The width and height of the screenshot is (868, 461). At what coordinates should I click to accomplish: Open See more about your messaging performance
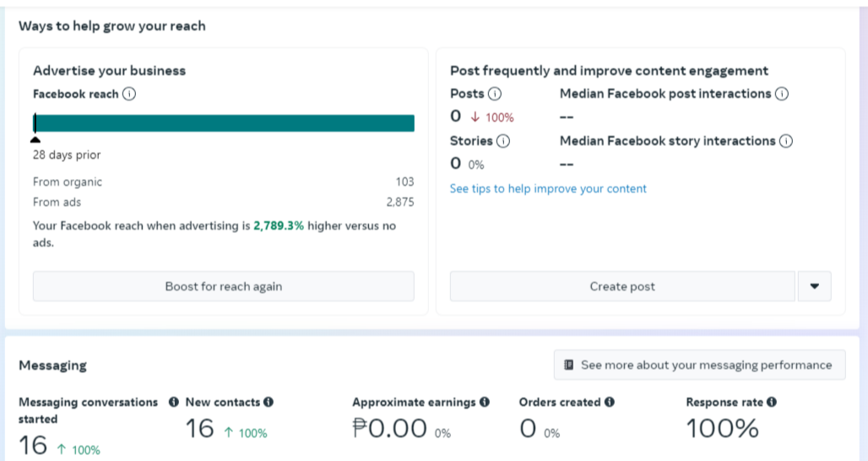point(699,365)
